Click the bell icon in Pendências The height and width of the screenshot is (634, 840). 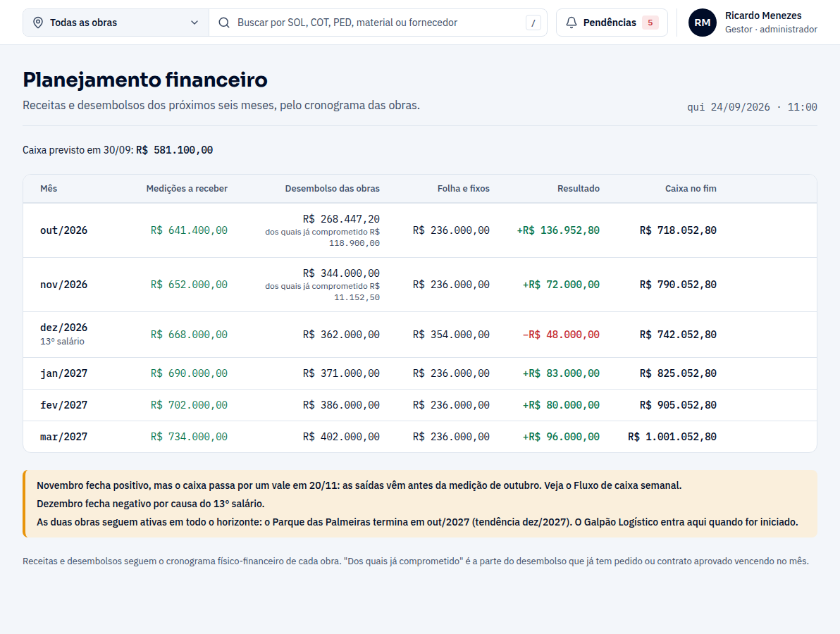click(572, 23)
